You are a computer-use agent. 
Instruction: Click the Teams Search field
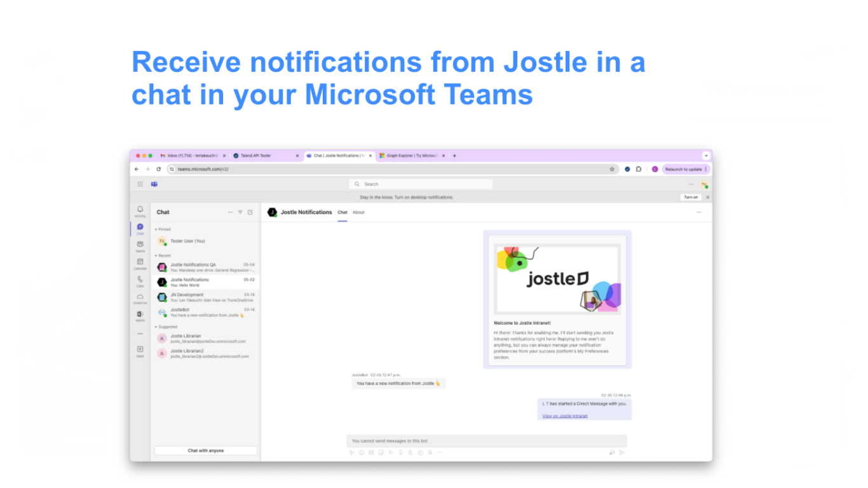pos(421,184)
